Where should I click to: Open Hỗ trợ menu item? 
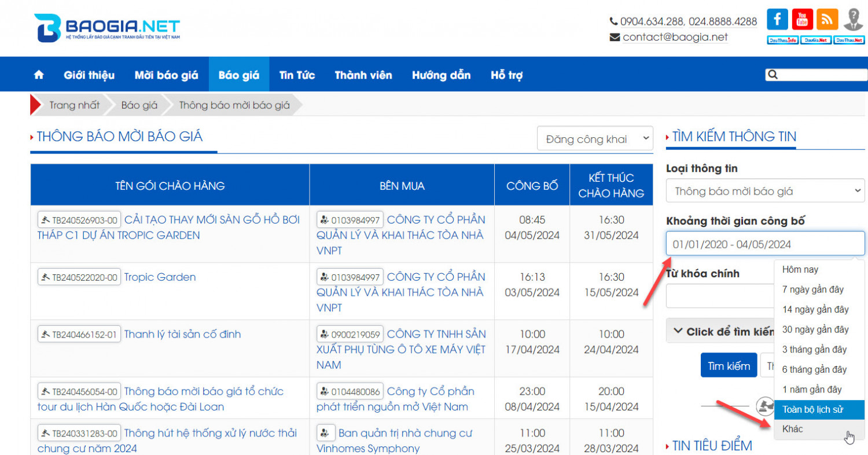click(507, 75)
